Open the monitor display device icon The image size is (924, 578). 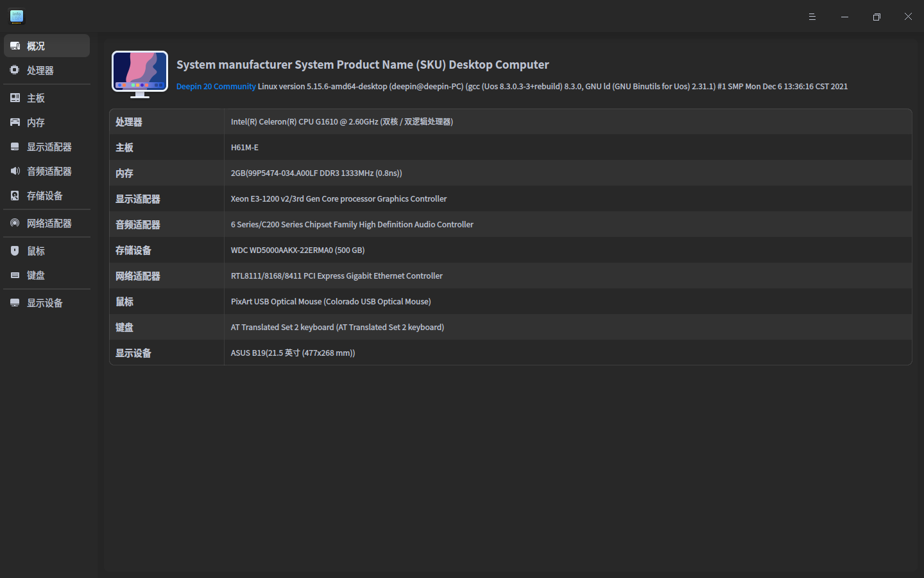point(15,302)
